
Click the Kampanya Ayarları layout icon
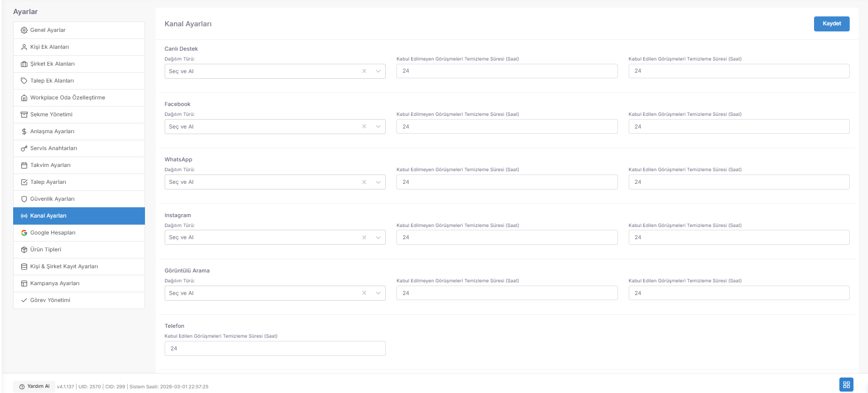click(24, 283)
